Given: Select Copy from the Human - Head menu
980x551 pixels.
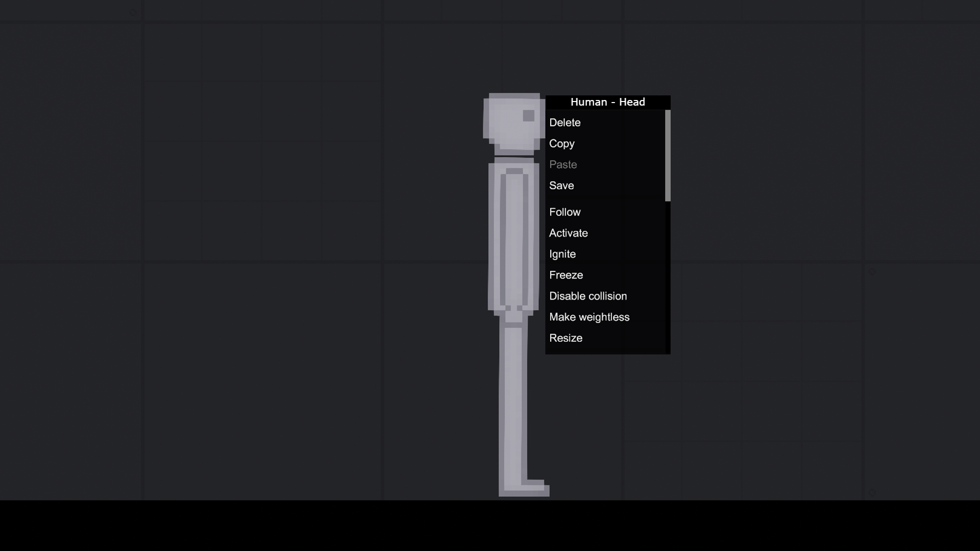Looking at the screenshot, I should (605, 143).
